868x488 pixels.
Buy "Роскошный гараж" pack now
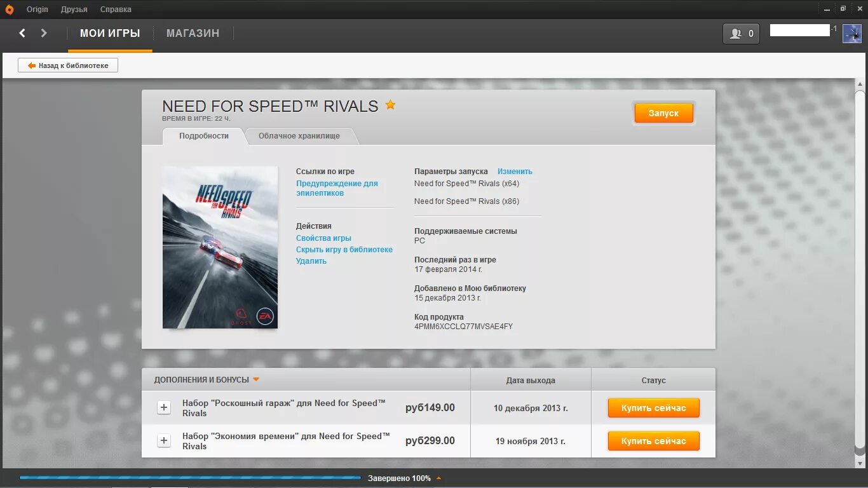pos(654,408)
